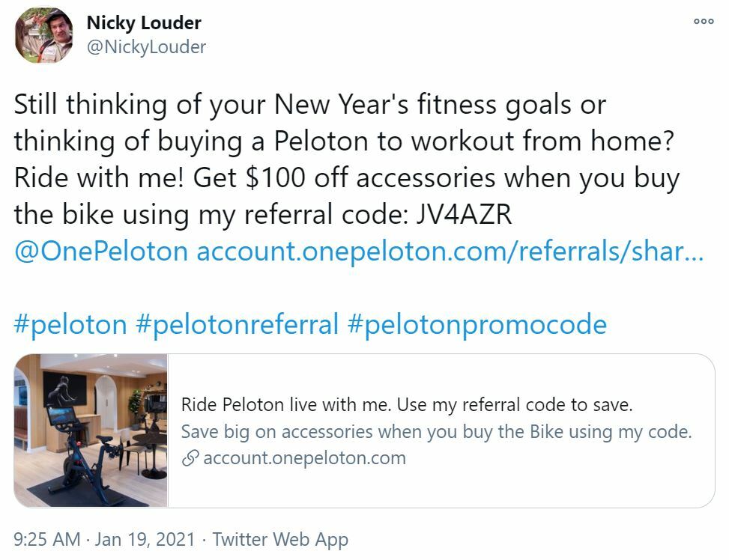Click the 9:25 AM timestamp

coord(45,538)
